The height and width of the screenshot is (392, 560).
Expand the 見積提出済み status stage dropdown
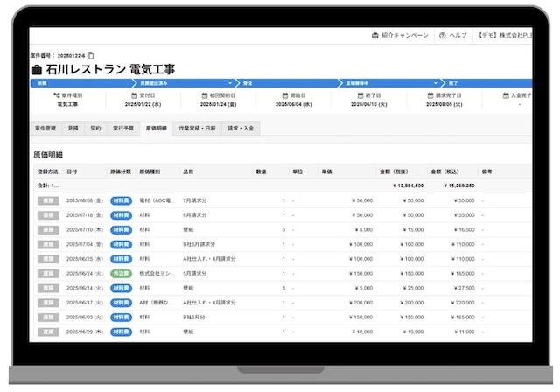229,83
